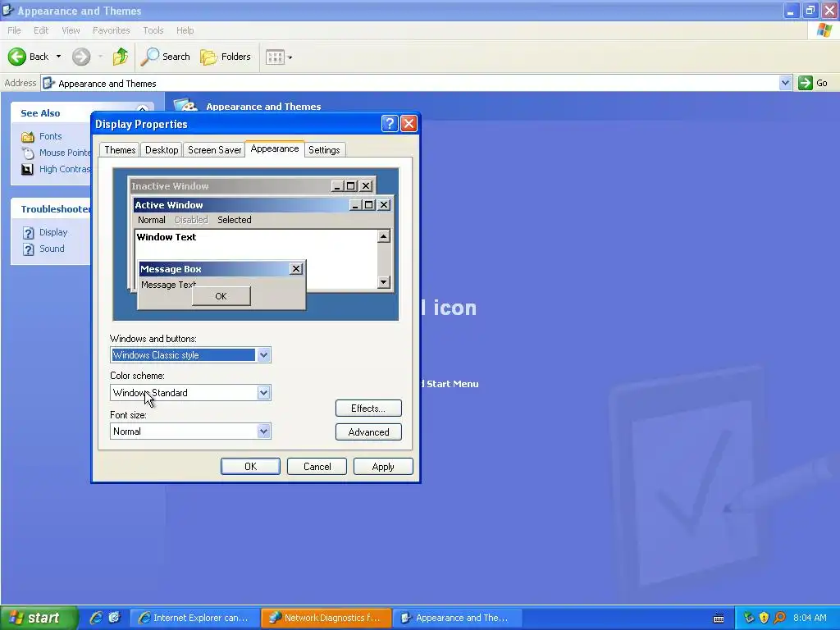Viewport: 840px width, 630px height.
Task: Expand the Font size dropdown
Action: click(x=263, y=431)
